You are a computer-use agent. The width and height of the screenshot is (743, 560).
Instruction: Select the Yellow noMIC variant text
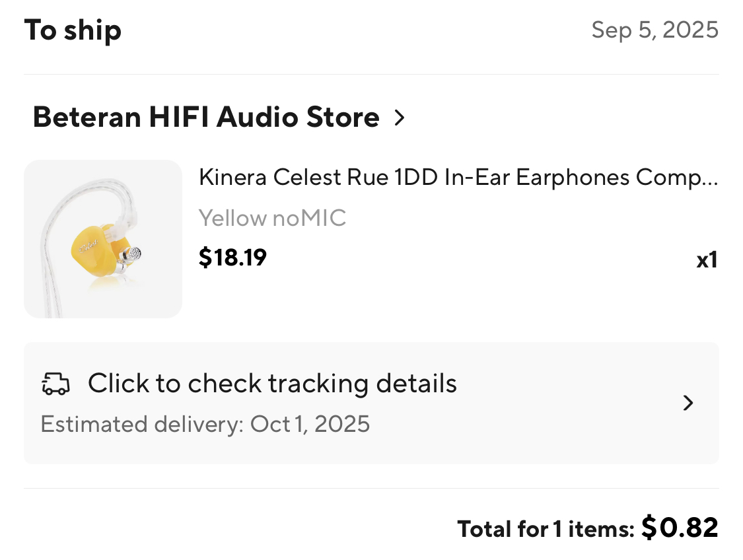point(272,219)
